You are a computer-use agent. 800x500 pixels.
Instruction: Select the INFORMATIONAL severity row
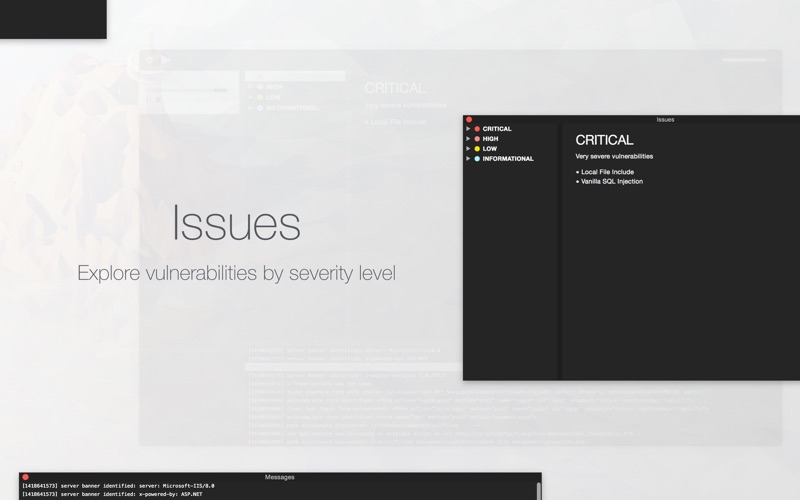[x=511, y=159]
